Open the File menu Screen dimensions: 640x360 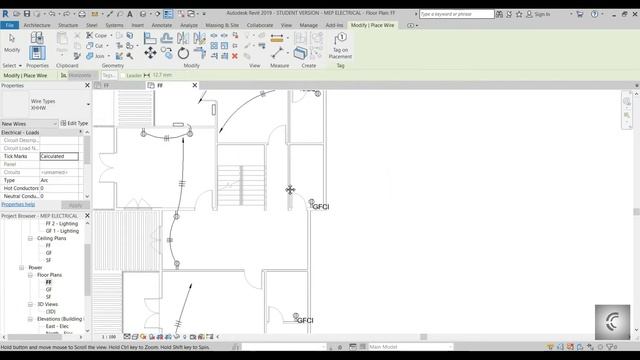(x=9, y=25)
